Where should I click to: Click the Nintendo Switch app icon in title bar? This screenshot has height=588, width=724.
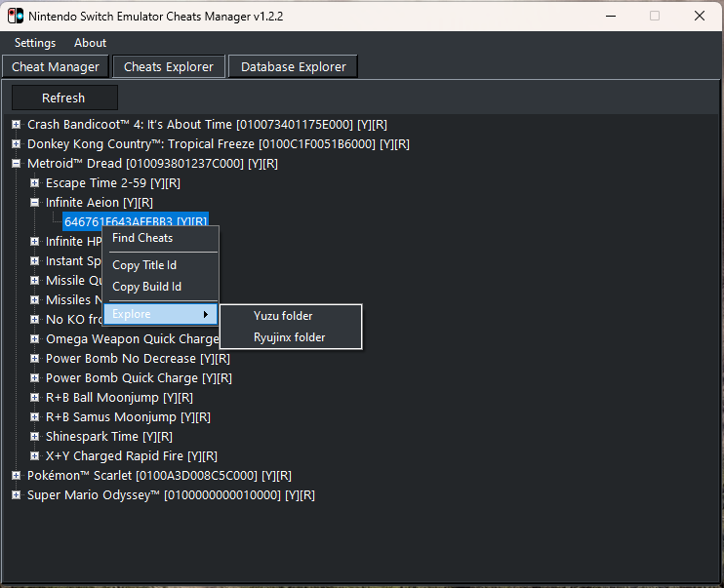(16, 17)
